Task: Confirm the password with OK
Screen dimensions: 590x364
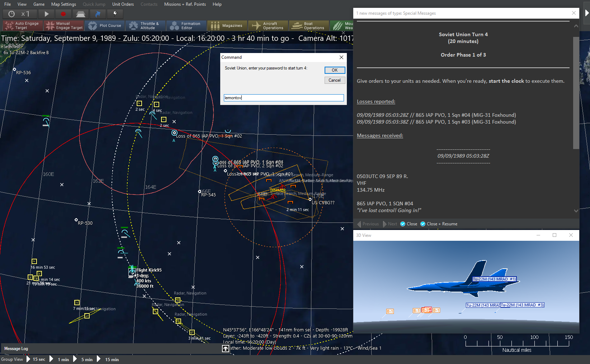Action: tap(335, 70)
